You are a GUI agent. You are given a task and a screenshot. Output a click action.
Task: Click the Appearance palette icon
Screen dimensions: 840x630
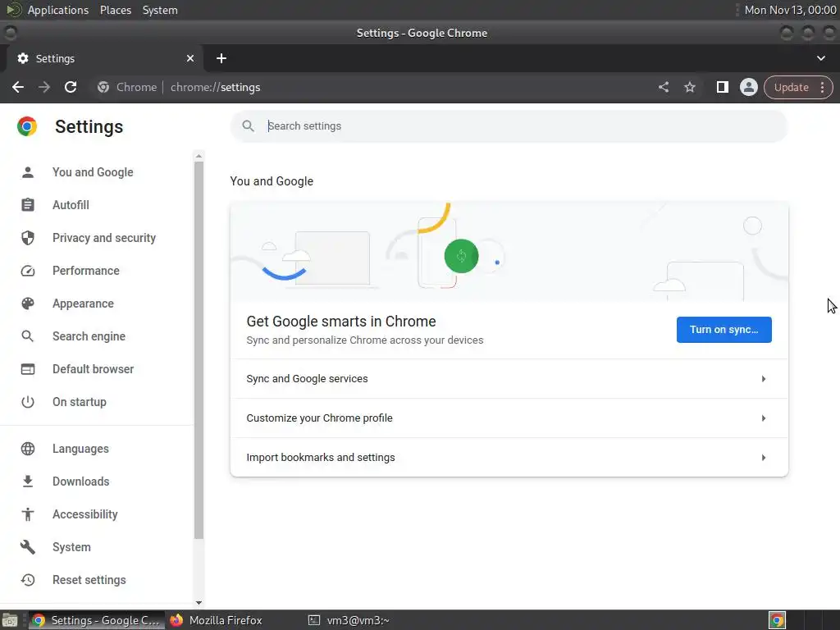(x=28, y=304)
